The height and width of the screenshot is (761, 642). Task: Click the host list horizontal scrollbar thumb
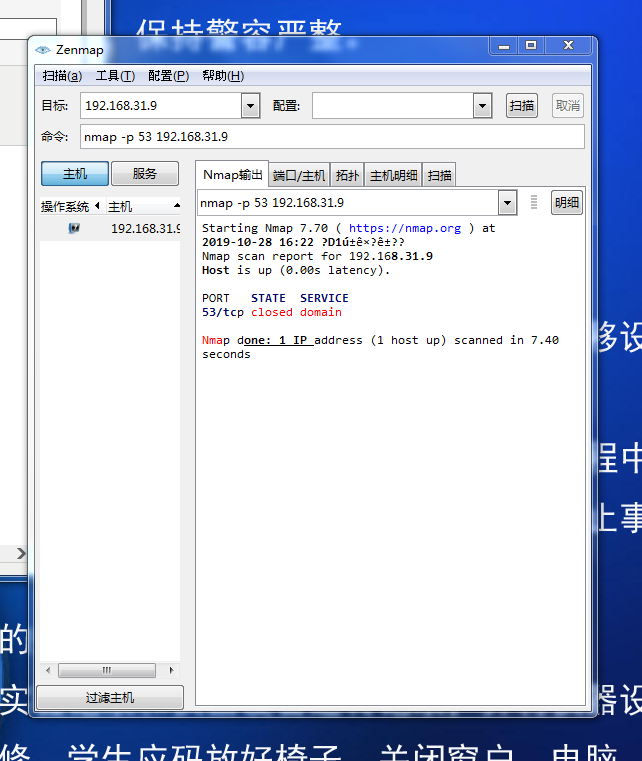point(107,670)
